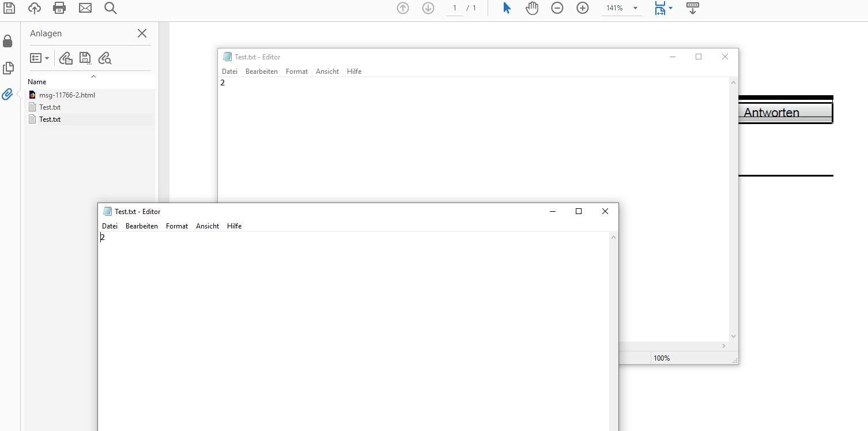Open Format menu in front Editor window
868x431 pixels.
tap(177, 226)
